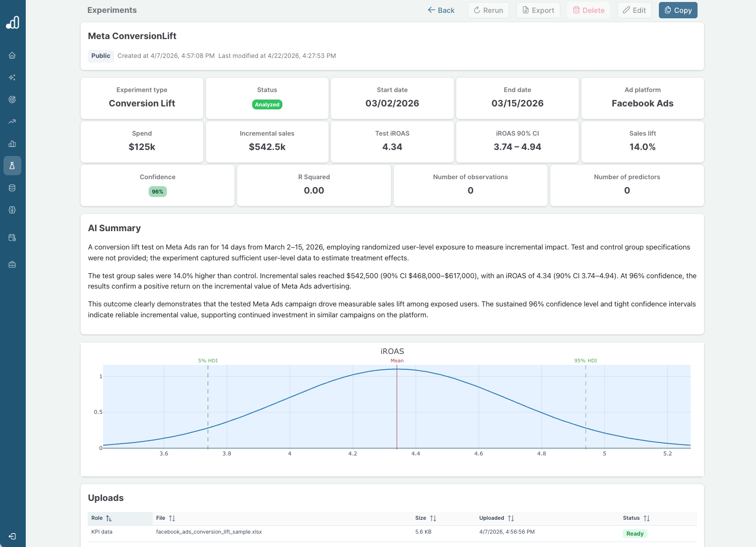The width and height of the screenshot is (756, 547).
Task: Click the Spend value $125k
Action: coord(142,147)
